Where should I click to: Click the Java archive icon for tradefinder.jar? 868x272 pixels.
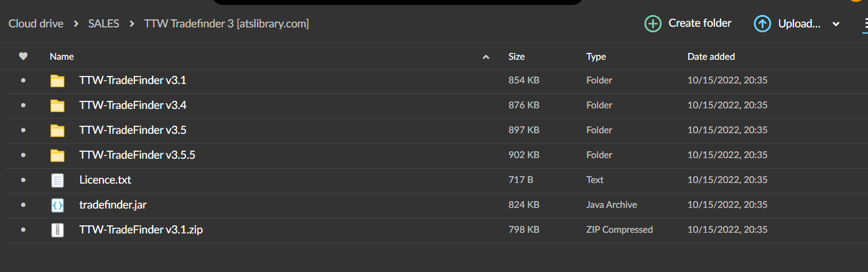57,205
